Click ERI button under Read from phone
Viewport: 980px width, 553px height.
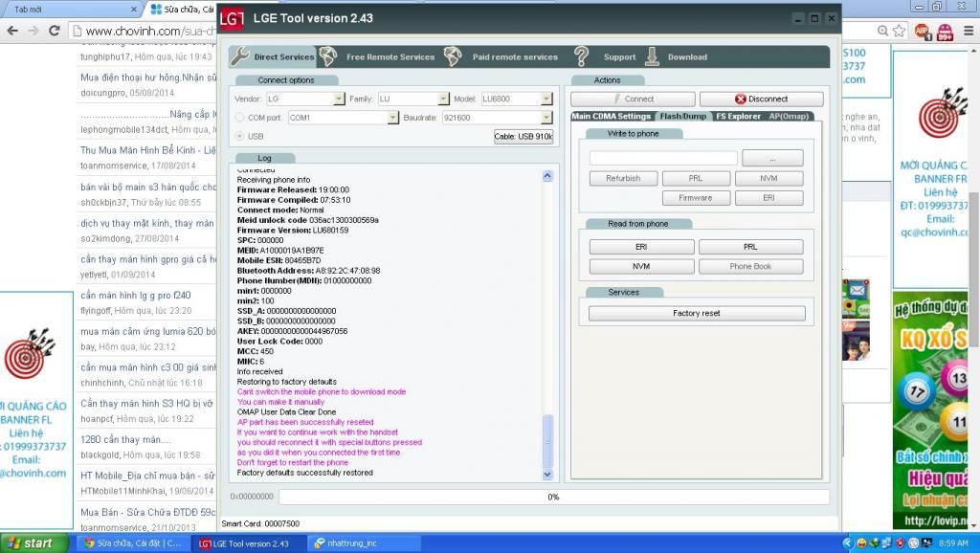click(641, 247)
